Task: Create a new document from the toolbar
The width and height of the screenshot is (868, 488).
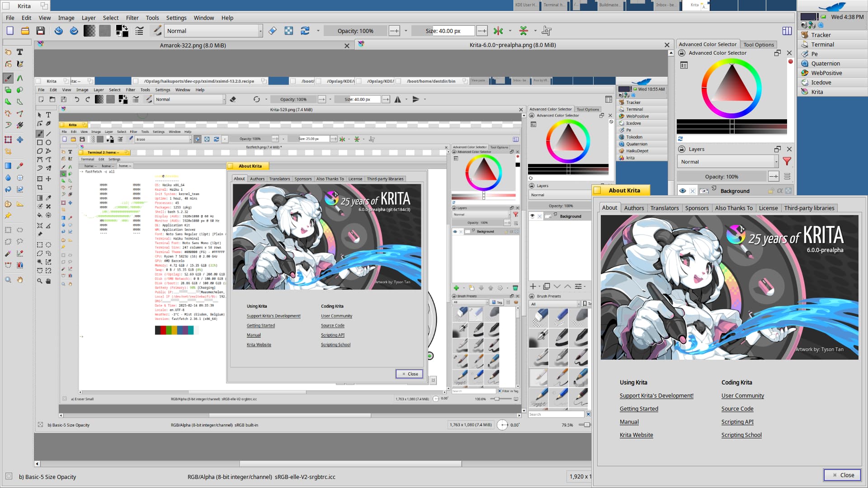Action: coord(10,31)
